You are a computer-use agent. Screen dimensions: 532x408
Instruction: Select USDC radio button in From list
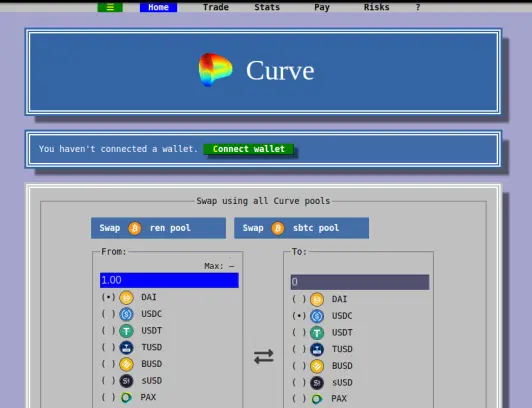point(108,314)
